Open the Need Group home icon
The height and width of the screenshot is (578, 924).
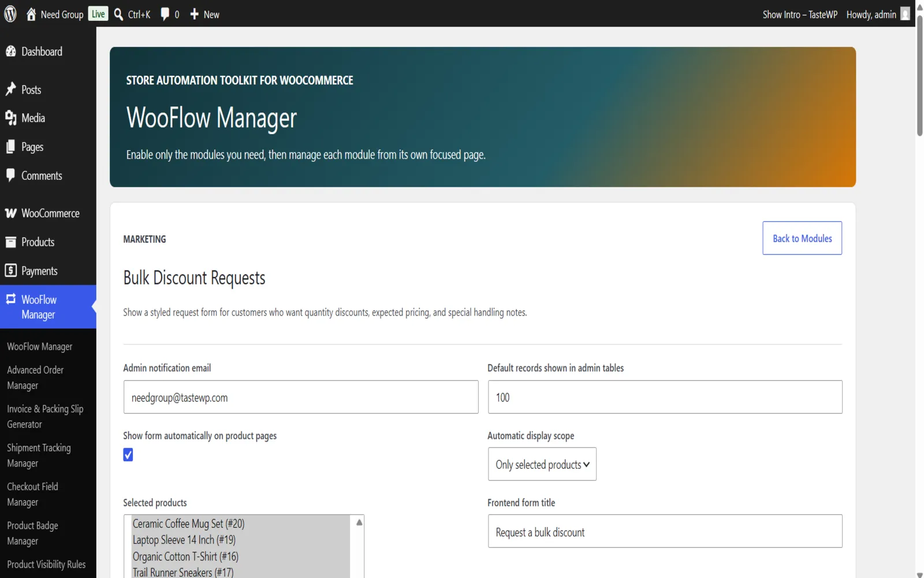(x=31, y=14)
